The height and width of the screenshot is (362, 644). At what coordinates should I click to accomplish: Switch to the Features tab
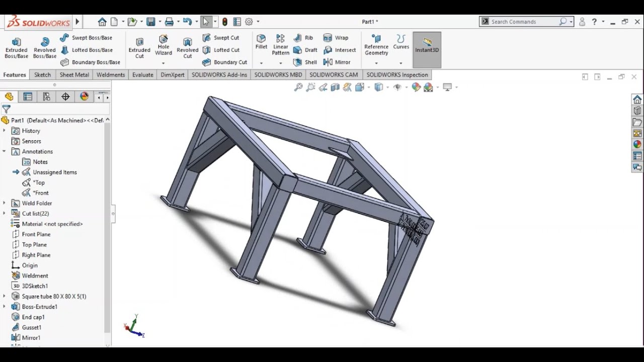15,75
